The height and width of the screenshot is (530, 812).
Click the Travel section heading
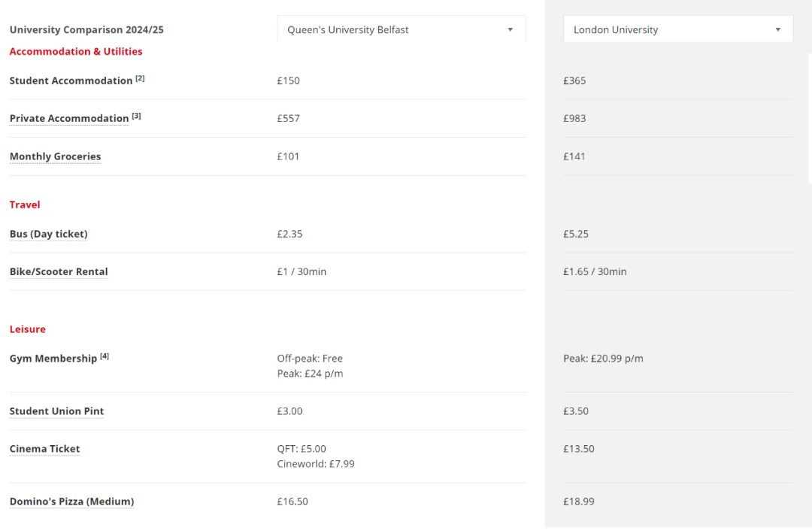(25, 204)
